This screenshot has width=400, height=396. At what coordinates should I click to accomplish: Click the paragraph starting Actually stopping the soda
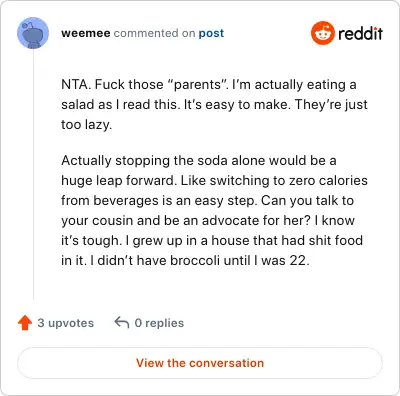point(214,210)
